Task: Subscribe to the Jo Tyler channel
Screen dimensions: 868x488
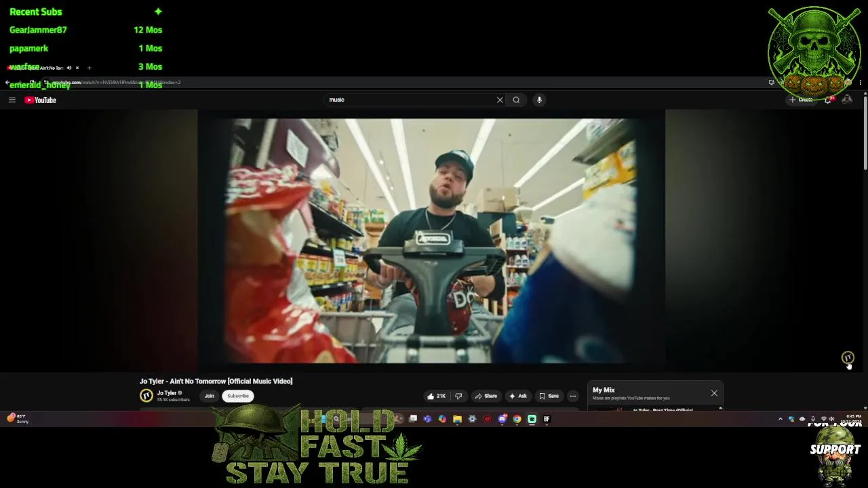Action: [x=238, y=396]
